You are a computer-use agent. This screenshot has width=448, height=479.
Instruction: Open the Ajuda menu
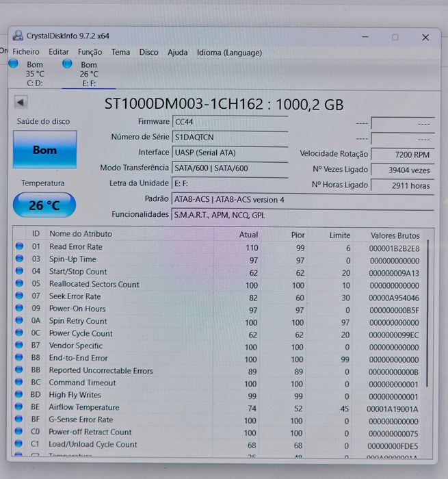click(177, 53)
